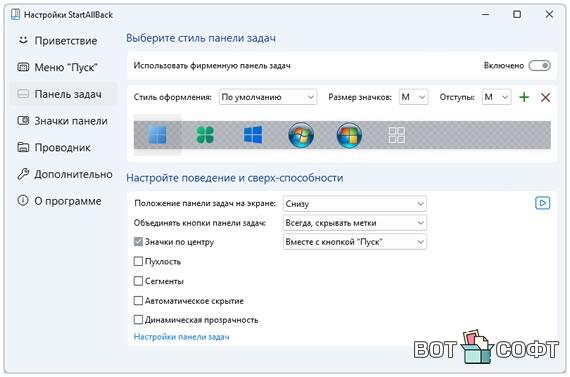The height and width of the screenshot is (377, 570).
Task: Go to Значки панели section
Action: (x=63, y=121)
